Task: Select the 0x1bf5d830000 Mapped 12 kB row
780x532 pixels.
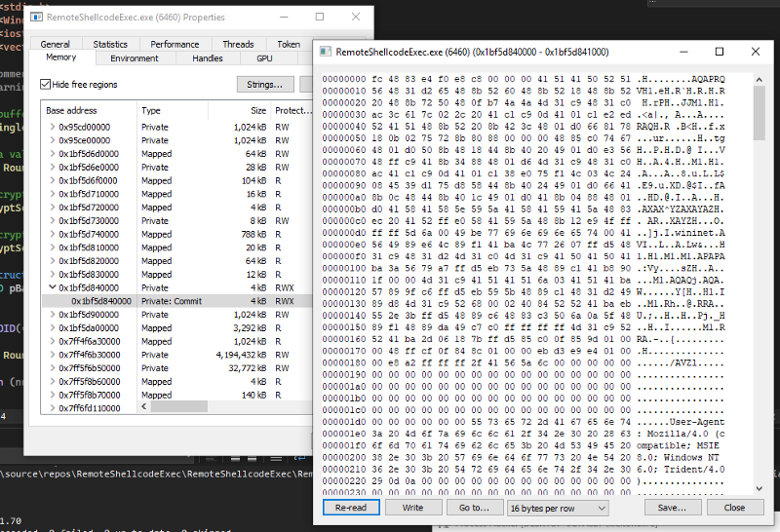Action: (177, 275)
